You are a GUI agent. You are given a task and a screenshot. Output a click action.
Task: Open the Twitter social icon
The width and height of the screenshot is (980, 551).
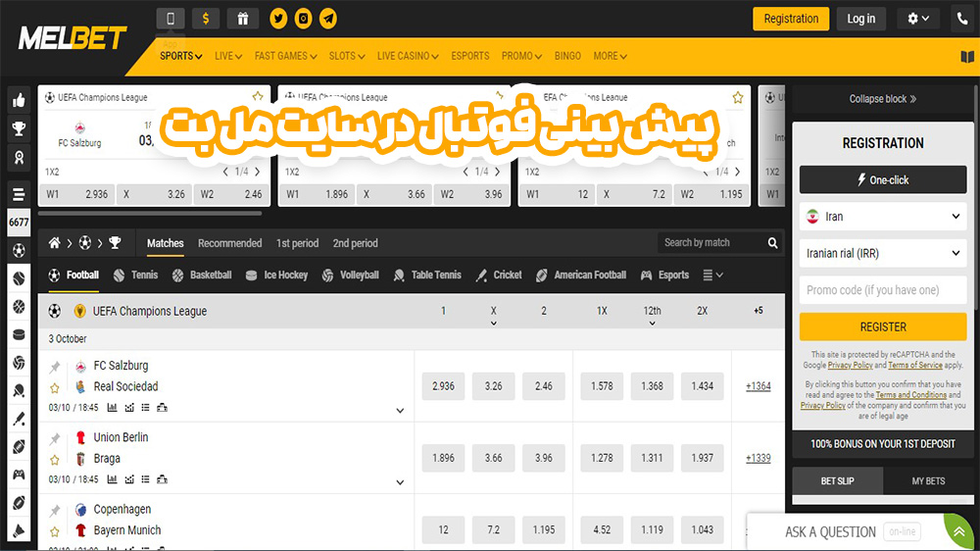point(279,19)
